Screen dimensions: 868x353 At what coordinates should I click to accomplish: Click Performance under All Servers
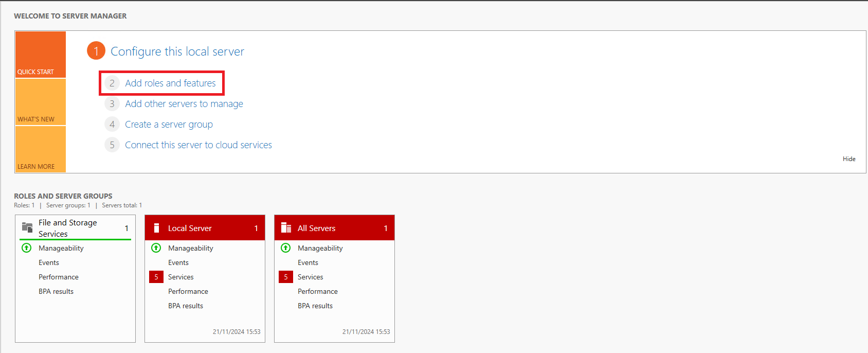[x=318, y=291]
